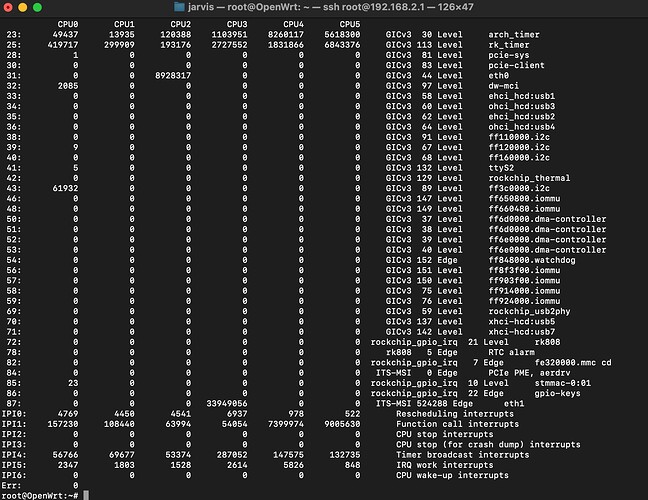Click the 'pcie-client' entry
This screenshot has height=500, width=648.
[516, 65]
